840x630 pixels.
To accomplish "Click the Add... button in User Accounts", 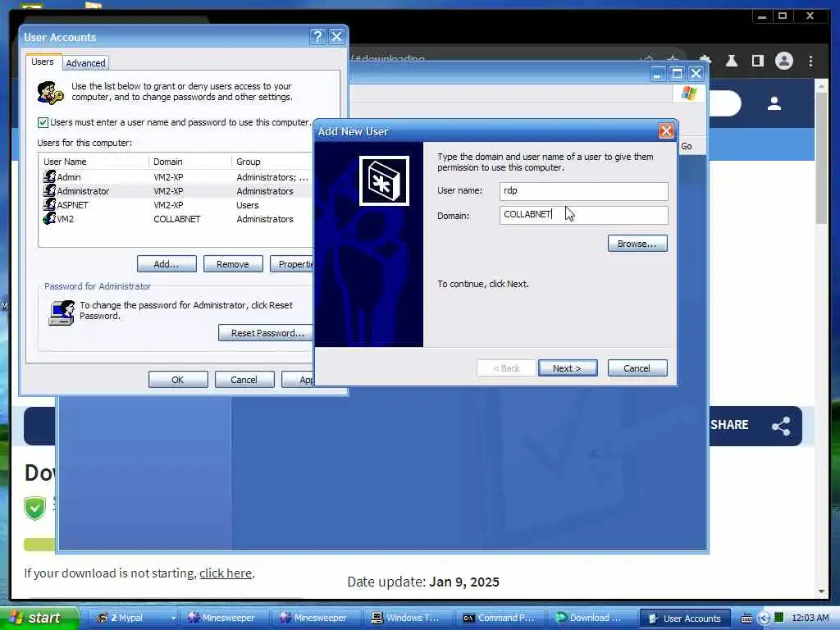I will click(167, 264).
